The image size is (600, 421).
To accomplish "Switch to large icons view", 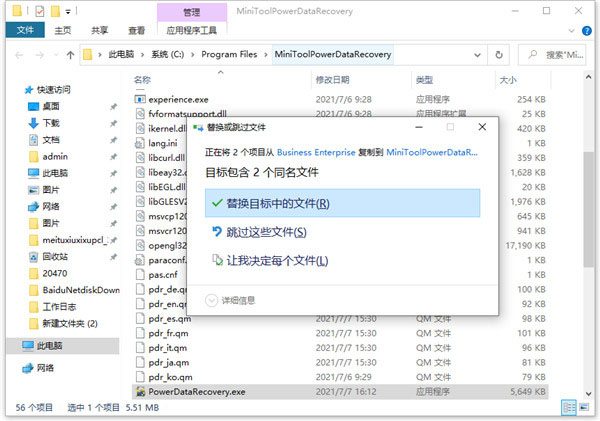I will point(584,407).
